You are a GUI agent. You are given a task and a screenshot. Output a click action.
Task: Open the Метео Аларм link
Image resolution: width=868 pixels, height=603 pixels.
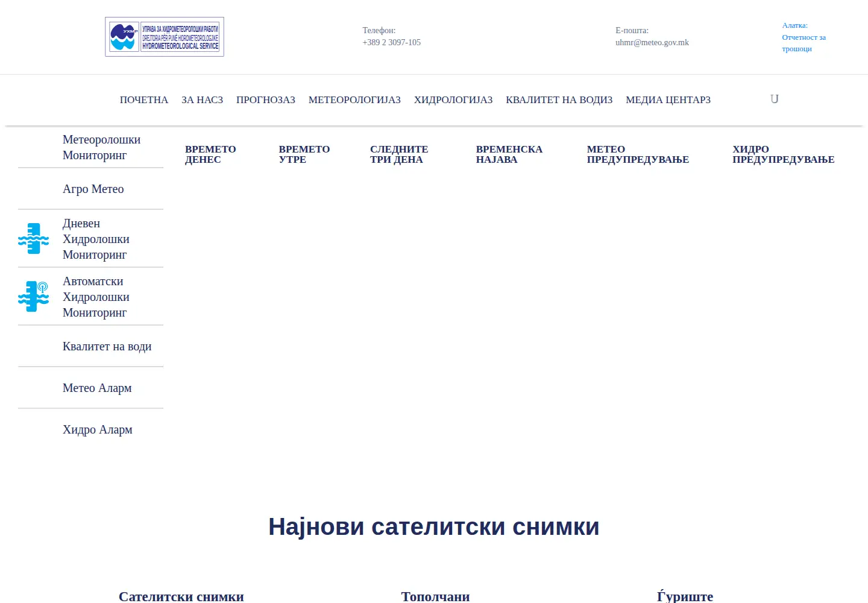coord(97,388)
